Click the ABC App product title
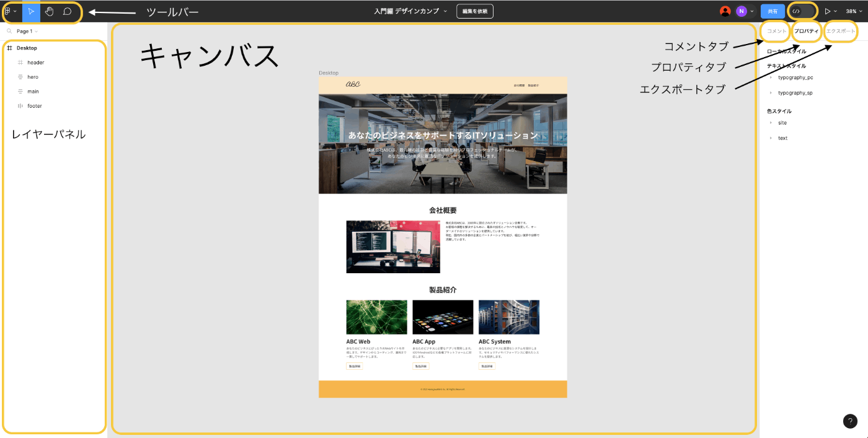The height and width of the screenshot is (438, 868). tap(424, 341)
